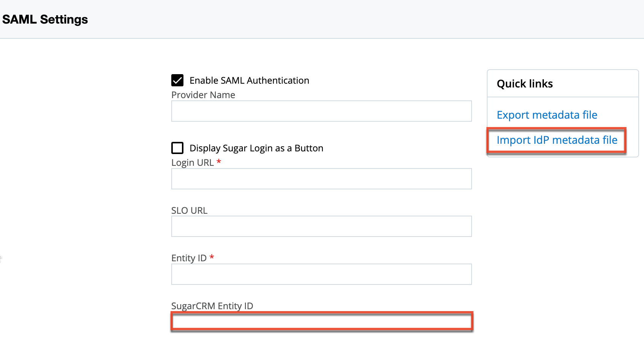
Task: Click the Entity ID required asterisk
Action: pos(212,257)
